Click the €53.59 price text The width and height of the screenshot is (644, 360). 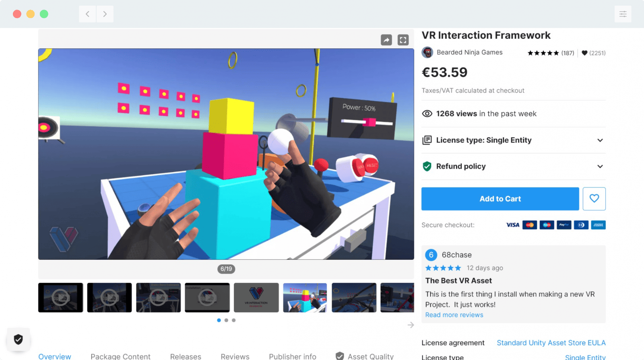(444, 72)
